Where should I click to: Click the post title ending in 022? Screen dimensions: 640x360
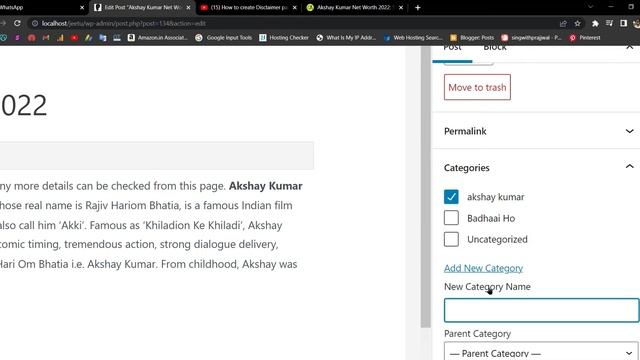pyautogui.click(x=24, y=105)
